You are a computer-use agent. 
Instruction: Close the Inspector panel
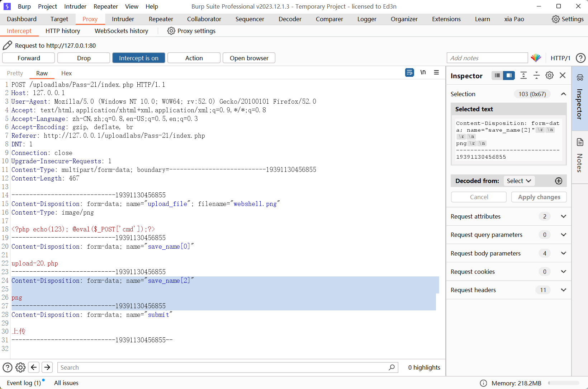click(563, 75)
